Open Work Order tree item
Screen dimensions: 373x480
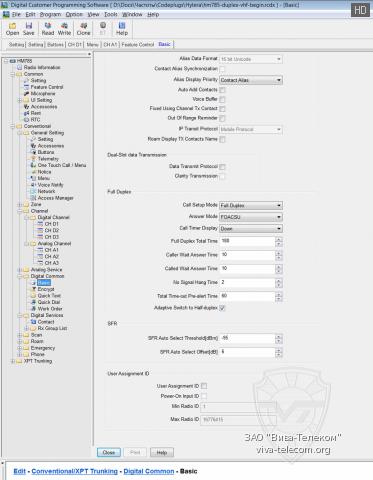tap(50, 309)
